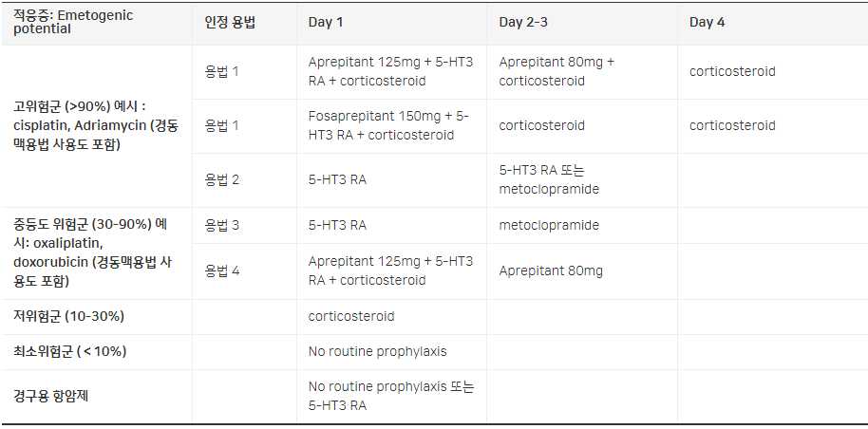This screenshot has width=868, height=429.
Task: Click the '5-HT3 RA 또는 metoclopramide' cell
Action: click(548, 179)
